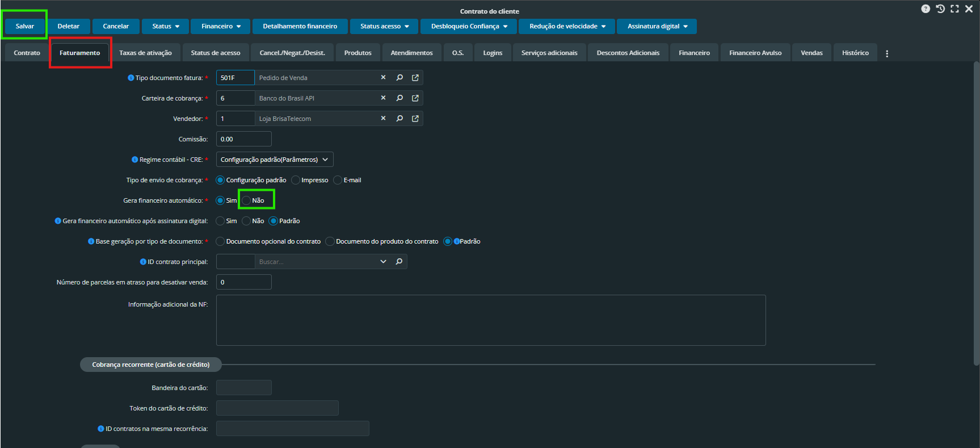The height and width of the screenshot is (448, 980).
Task: Search ID contrato principal with magnifier
Action: [399, 262]
